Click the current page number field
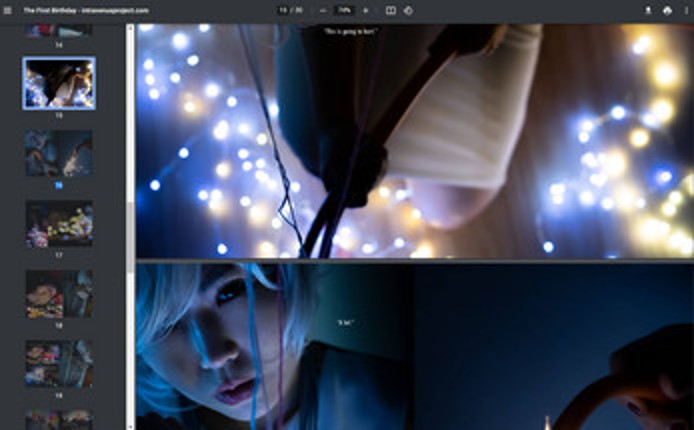Image resolution: width=694 pixels, height=430 pixels. (284, 10)
